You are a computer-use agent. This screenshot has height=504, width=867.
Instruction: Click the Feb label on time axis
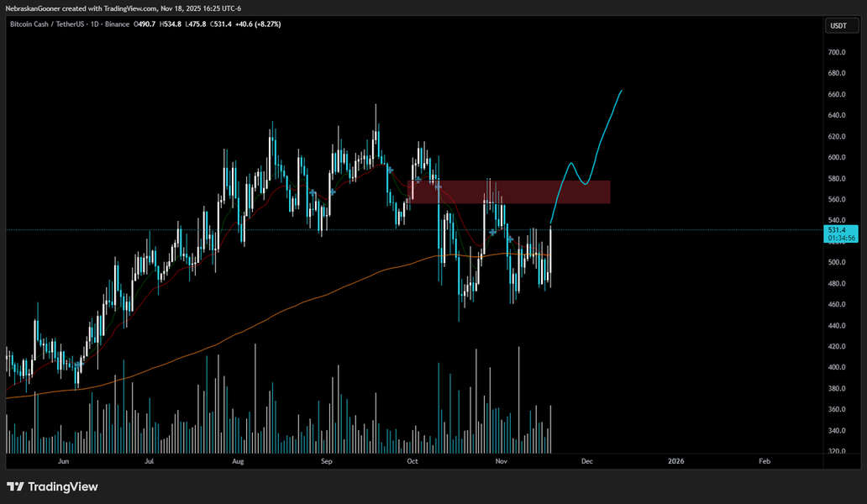(765, 461)
